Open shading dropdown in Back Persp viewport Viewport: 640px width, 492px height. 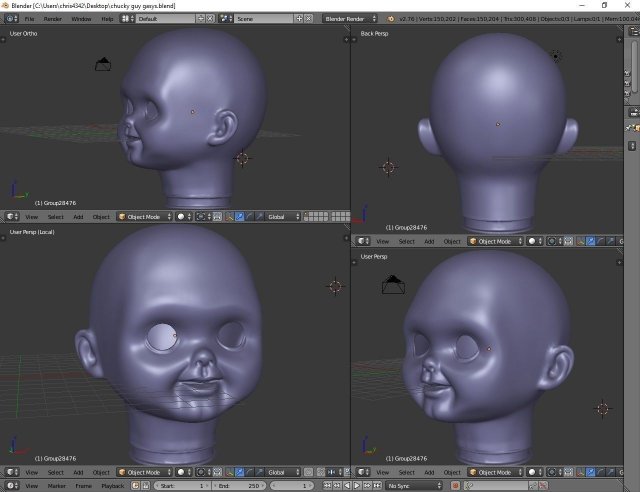(x=535, y=241)
